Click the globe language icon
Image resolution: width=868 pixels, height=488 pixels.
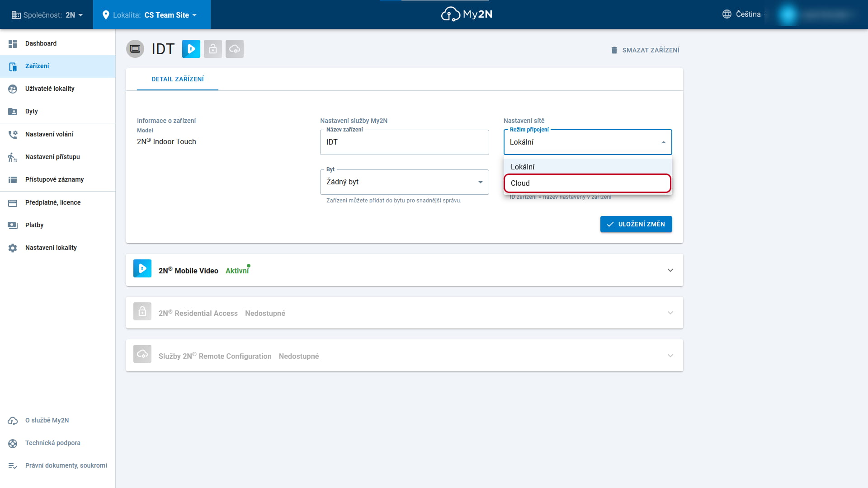tap(726, 14)
